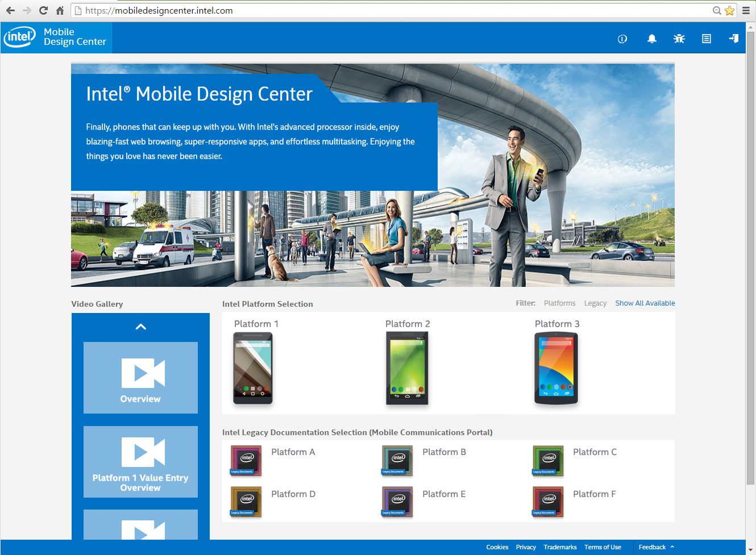
Task: Collapse video gallery with up chevron
Action: tap(141, 327)
